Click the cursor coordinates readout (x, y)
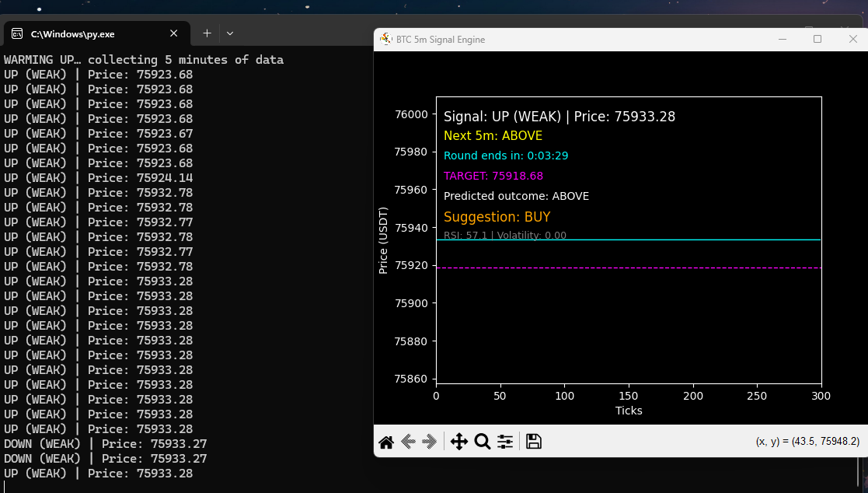Screen dimensions: 868x493 pos(807,442)
